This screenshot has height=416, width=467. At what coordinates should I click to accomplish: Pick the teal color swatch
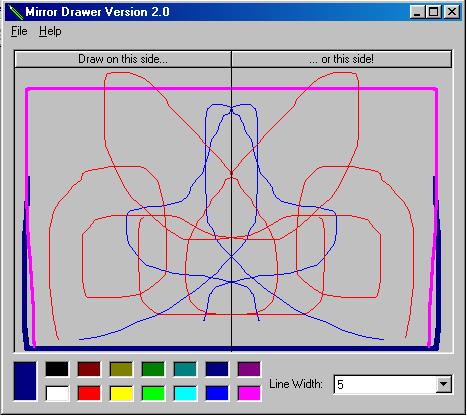click(185, 369)
